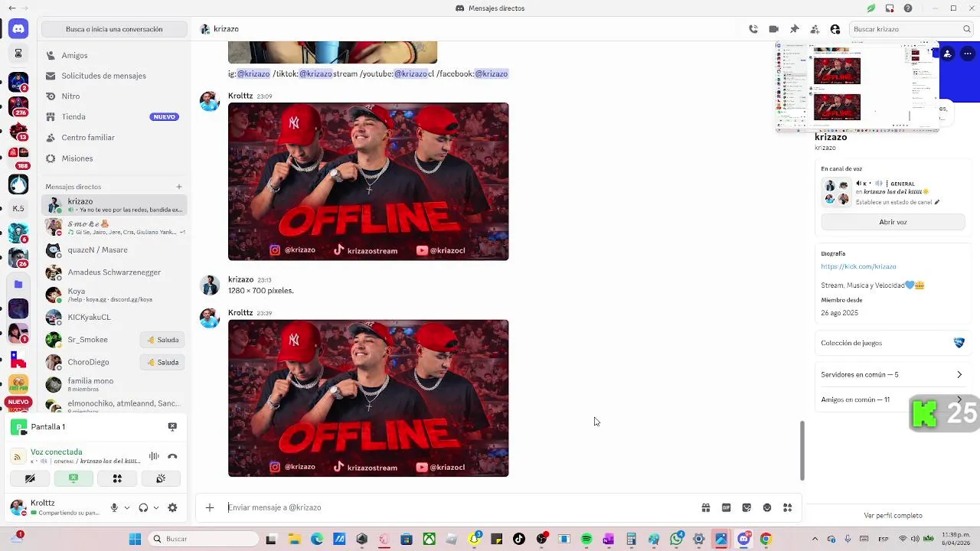This screenshot has height=551, width=980.
Task: Open the kick.com/krizazo link
Action: (x=858, y=266)
